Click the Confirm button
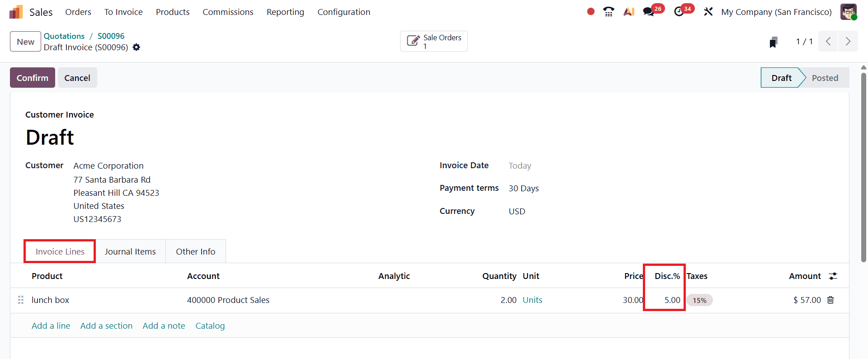The width and height of the screenshot is (868, 359). click(33, 78)
